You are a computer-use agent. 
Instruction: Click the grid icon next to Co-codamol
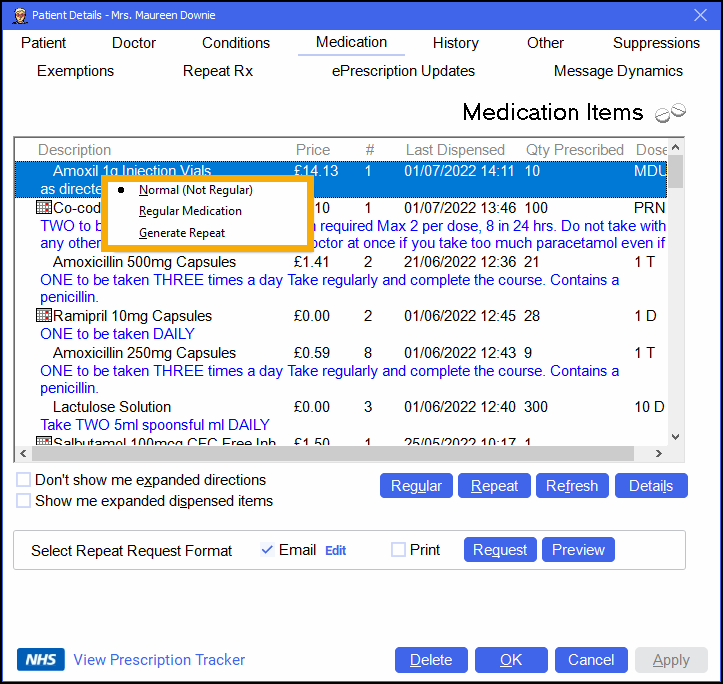click(x=43, y=208)
